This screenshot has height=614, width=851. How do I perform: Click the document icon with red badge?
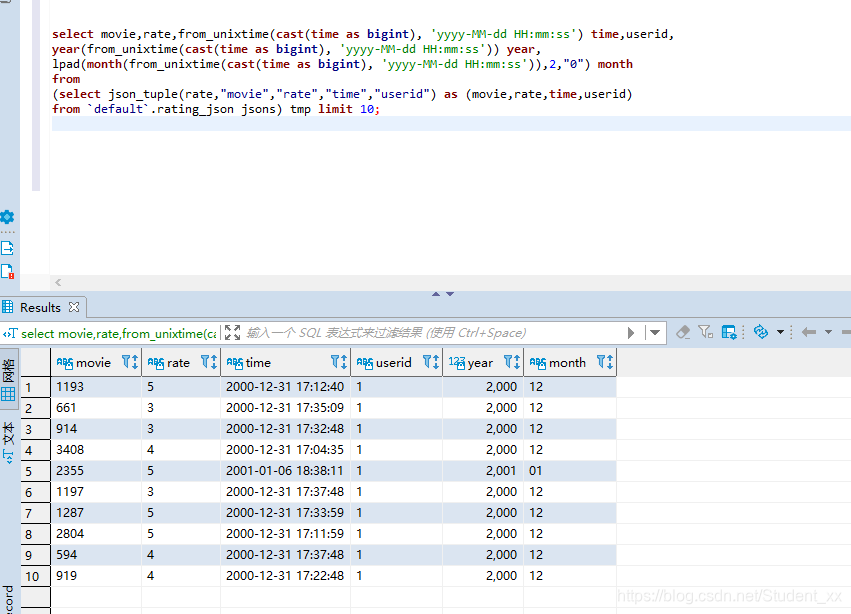click(7, 271)
